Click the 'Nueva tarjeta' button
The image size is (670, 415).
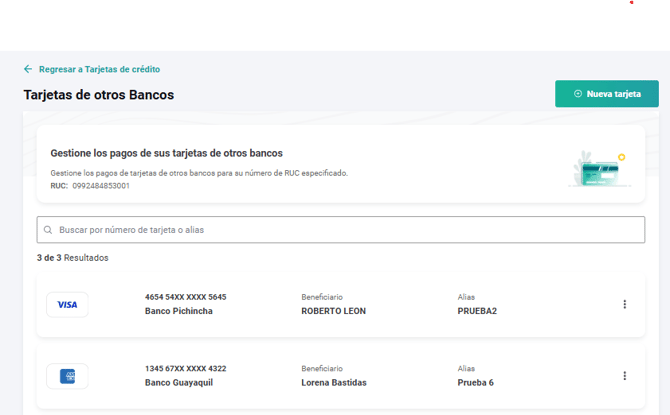point(606,94)
